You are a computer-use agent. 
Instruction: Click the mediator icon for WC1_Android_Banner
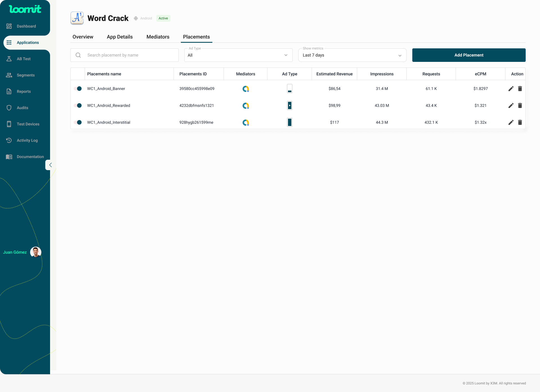[246, 89]
